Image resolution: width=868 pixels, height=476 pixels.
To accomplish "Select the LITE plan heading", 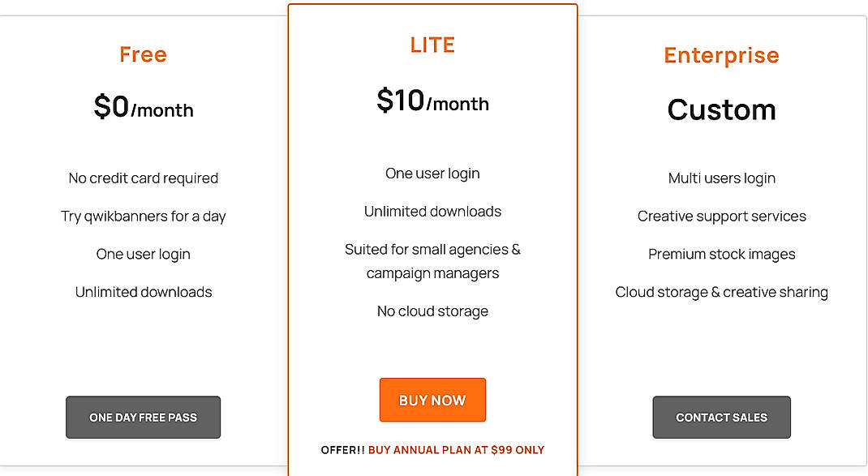I will (x=432, y=45).
